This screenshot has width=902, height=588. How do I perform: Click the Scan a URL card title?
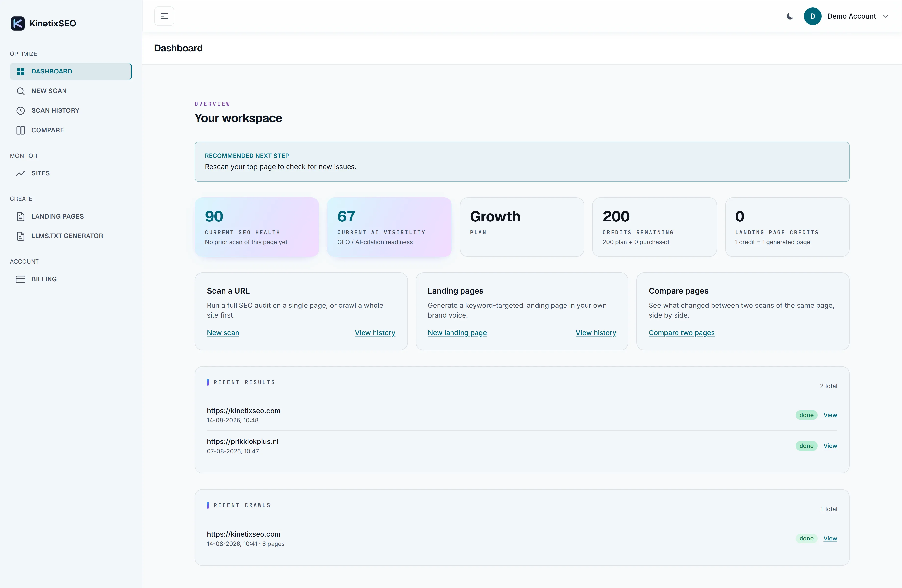click(228, 291)
